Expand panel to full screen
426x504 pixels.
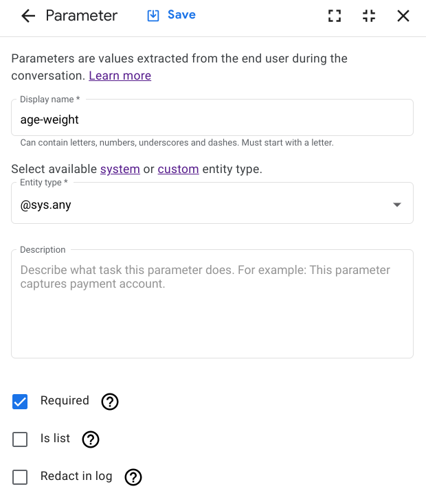(x=335, y=16)
